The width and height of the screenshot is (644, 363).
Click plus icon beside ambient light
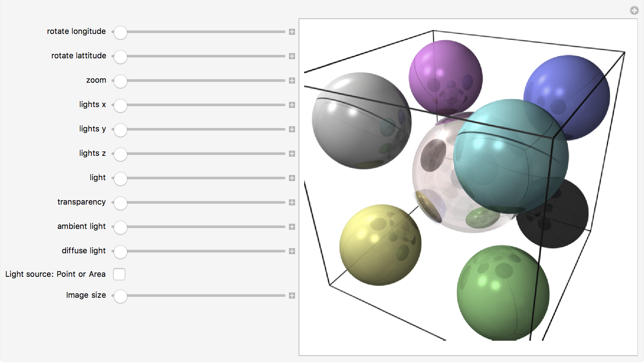pos(292,227)
